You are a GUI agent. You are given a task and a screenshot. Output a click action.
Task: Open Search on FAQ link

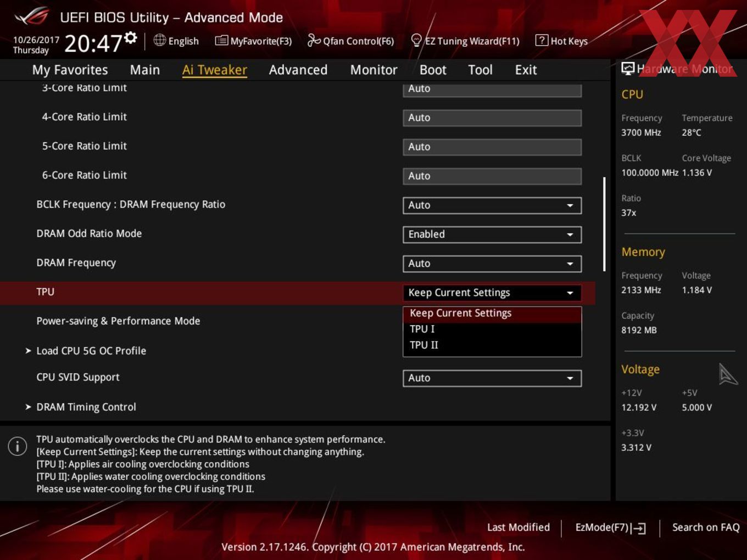[x=706, y=528]
